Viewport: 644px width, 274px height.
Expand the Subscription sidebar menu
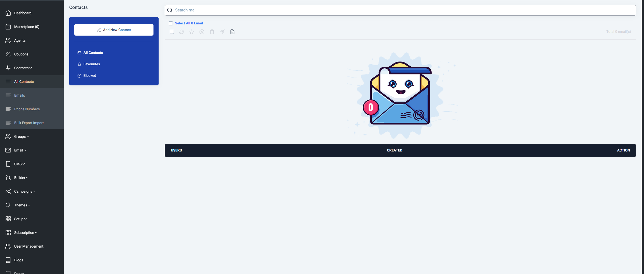point(25,233)
